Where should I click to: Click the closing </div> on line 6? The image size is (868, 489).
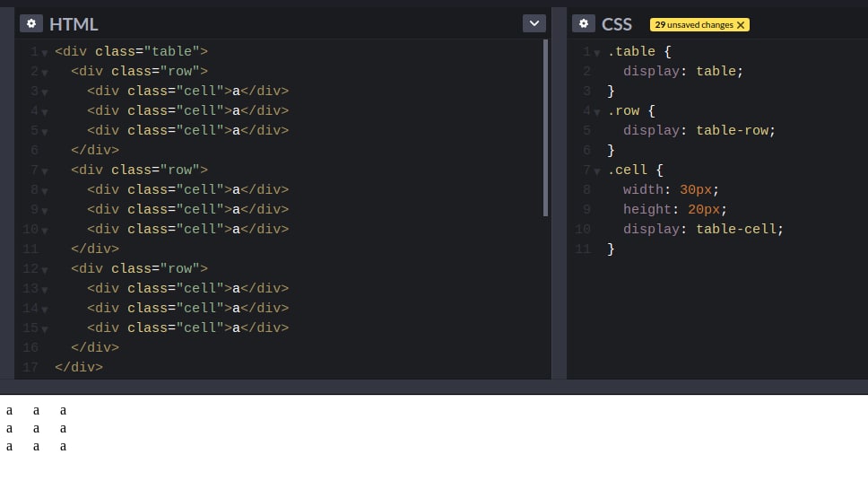coord(95,150)
